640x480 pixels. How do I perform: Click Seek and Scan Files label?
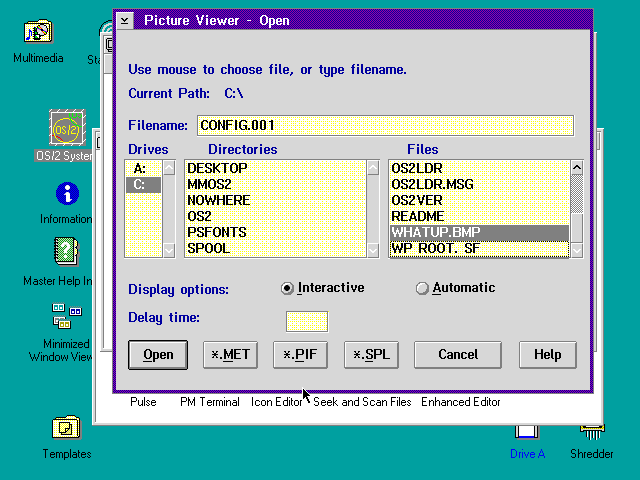coord(362,402)
